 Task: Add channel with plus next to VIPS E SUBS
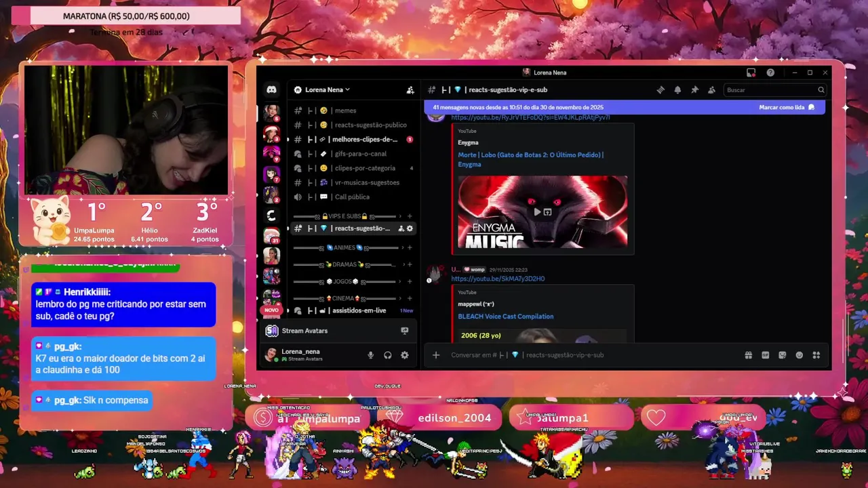409,216
